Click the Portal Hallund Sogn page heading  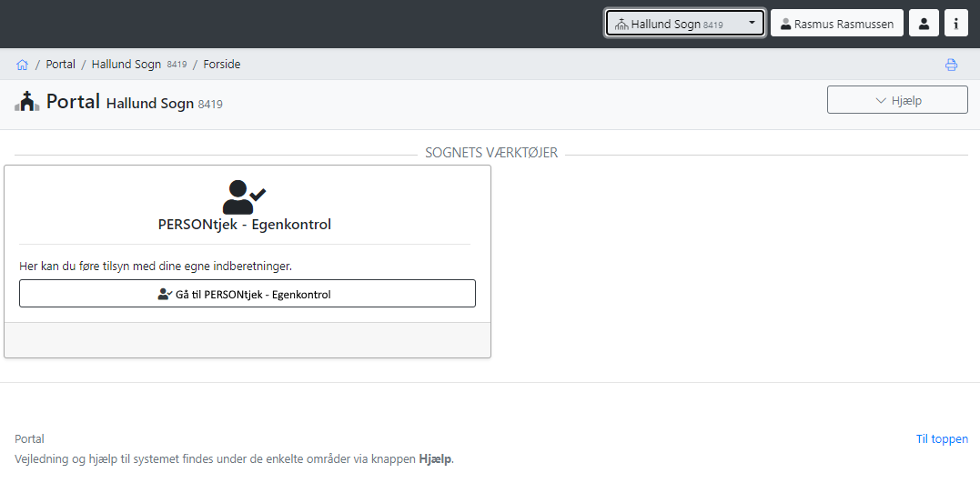coord(135,102)
